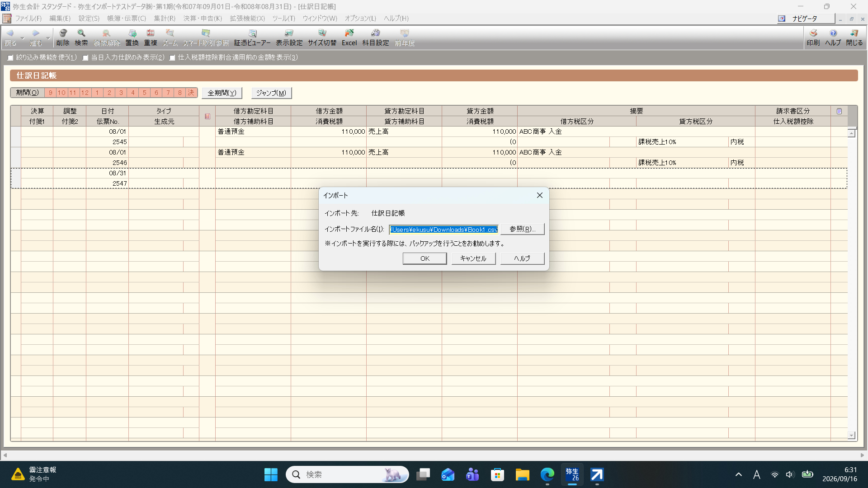Open 科目設定 account settings
Image resolution: width=868 pixels, height=488 pixels.
point(376,38)
